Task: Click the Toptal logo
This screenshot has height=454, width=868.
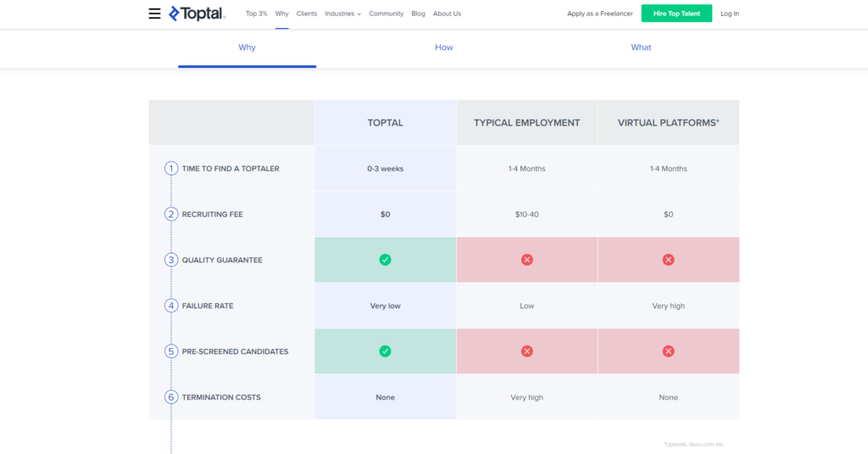Action: pyautogui.click(x=197, y=14)
